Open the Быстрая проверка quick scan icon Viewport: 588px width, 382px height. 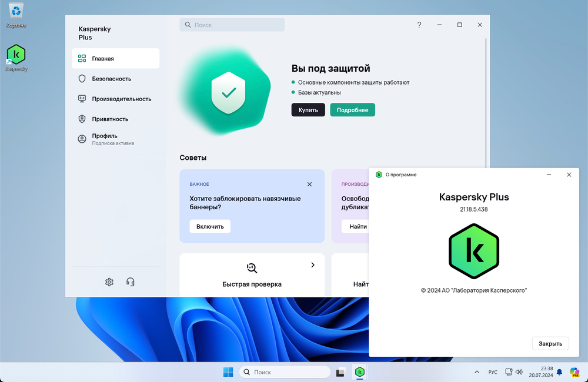[x=252, y=267]
